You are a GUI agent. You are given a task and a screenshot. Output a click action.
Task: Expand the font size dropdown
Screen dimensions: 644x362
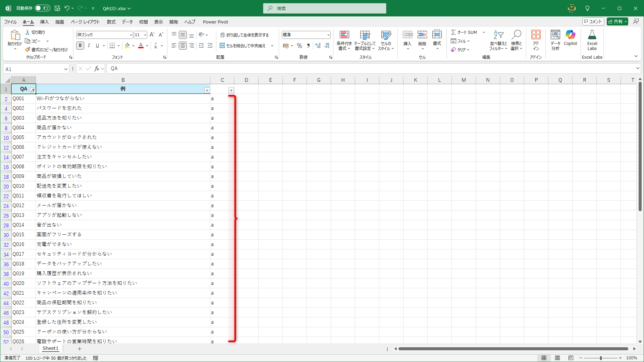click(145, 35)
